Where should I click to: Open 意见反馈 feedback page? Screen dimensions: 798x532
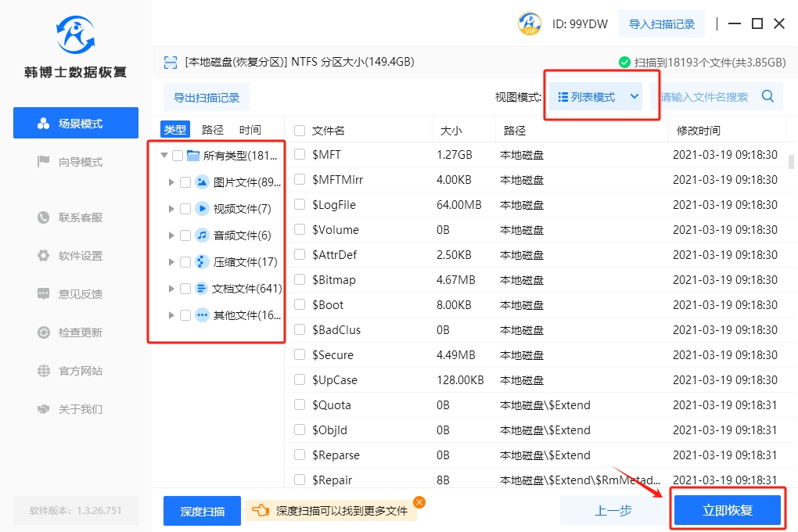80,294
